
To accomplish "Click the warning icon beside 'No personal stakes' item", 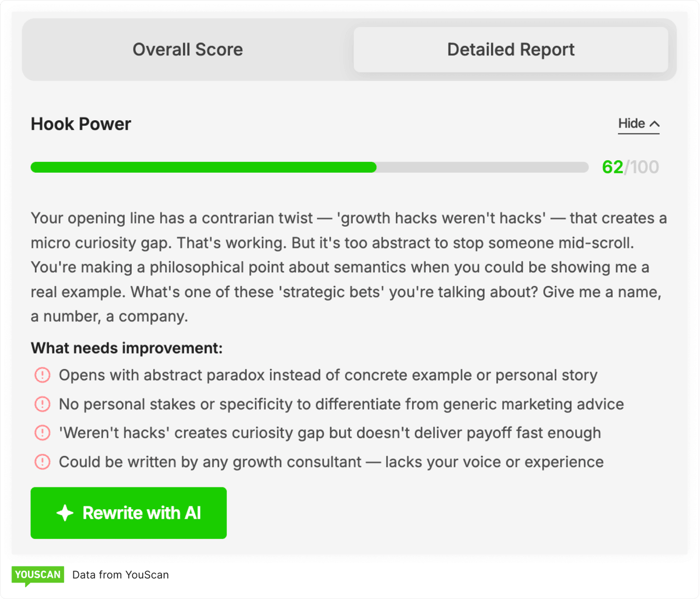I will coord(42,404).
